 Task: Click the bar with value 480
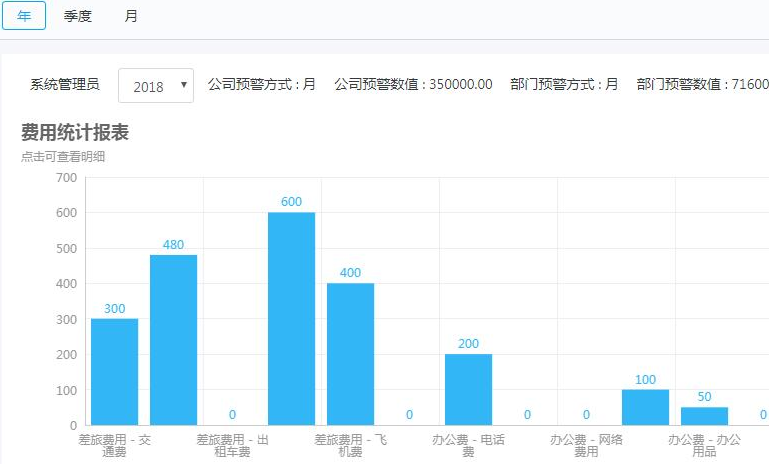(x=174, y=340)
